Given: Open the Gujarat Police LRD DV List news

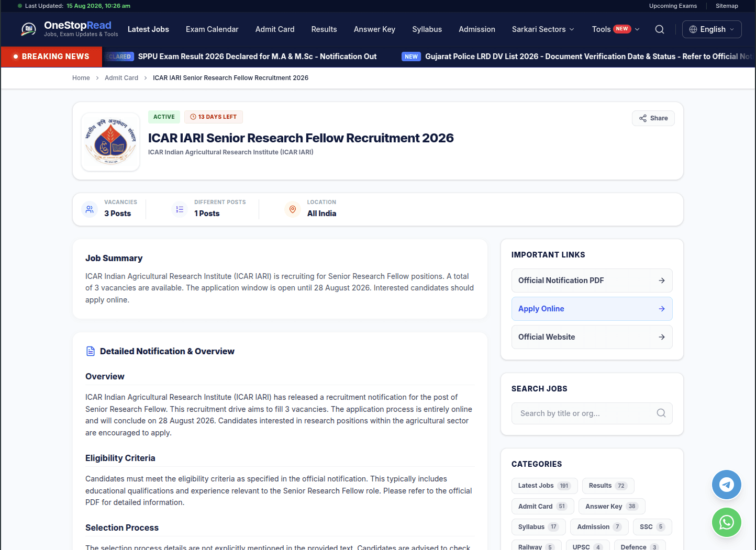Looking at the screenshot, I should click(590, 57).
